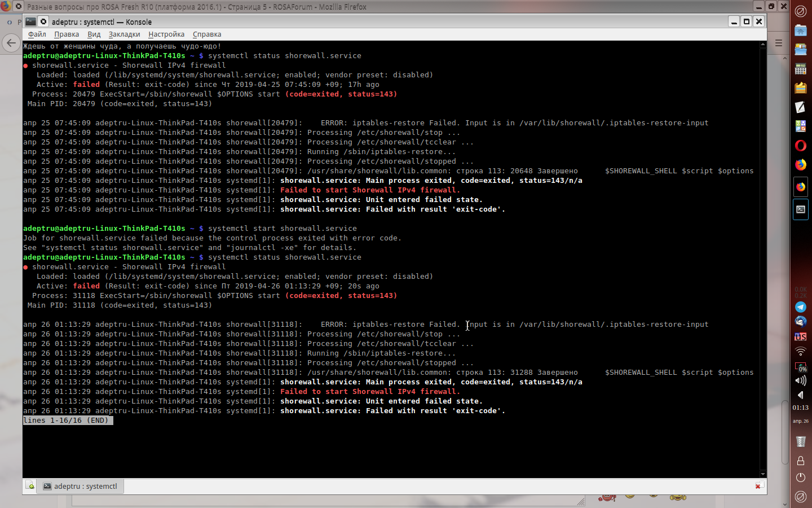812x508 pixels.
Task: Expand hidden system tray icons arrow
Action: coord(801,395)
